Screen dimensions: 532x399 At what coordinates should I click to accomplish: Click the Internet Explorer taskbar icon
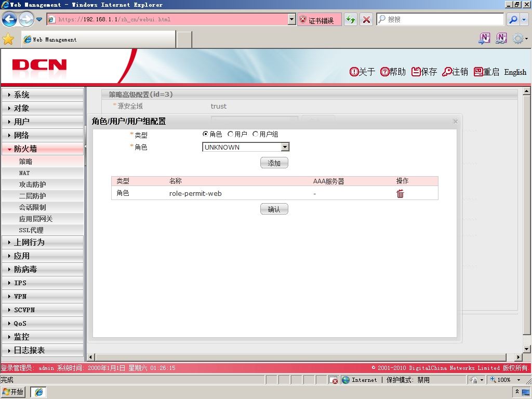point(38,392)
